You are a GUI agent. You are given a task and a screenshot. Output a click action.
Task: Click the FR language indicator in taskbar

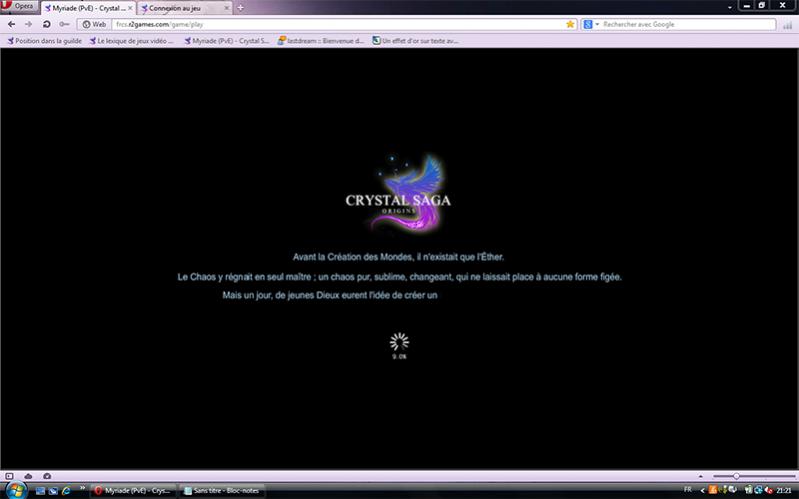tap(687, 489)
